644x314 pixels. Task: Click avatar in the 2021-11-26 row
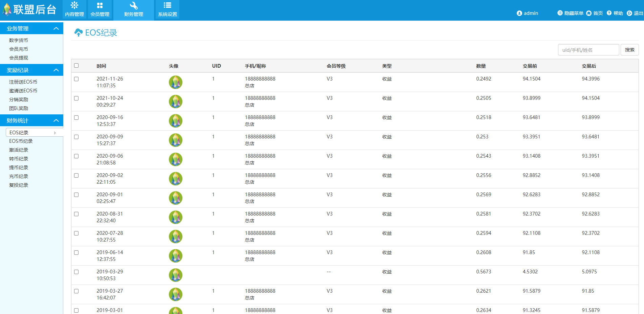pos(176,82)
